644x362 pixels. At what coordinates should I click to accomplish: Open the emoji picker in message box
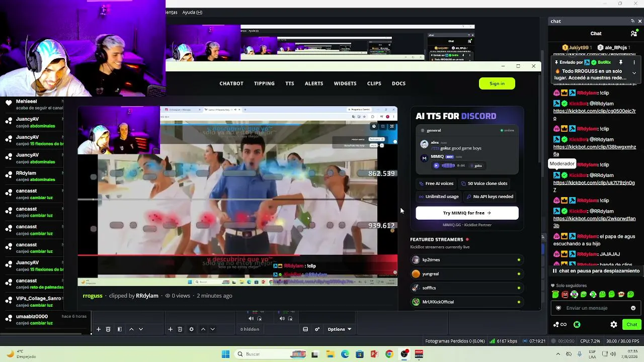click(633, 308)
